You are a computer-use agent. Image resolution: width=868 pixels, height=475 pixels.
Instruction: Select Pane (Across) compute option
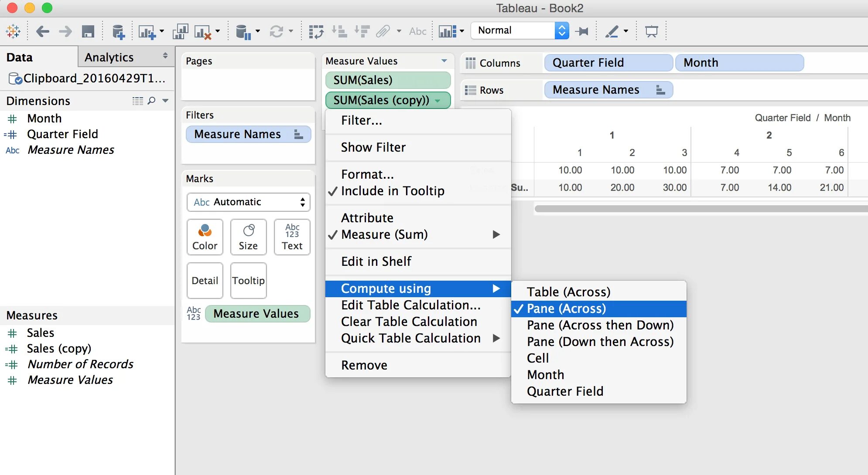[566, 309]
